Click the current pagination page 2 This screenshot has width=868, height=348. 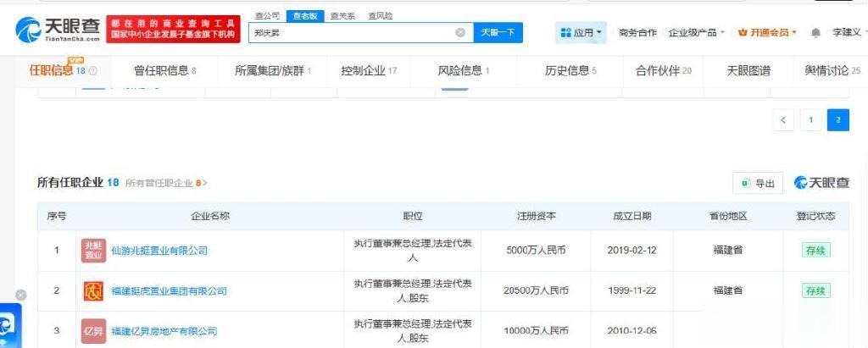click(838, 120)
